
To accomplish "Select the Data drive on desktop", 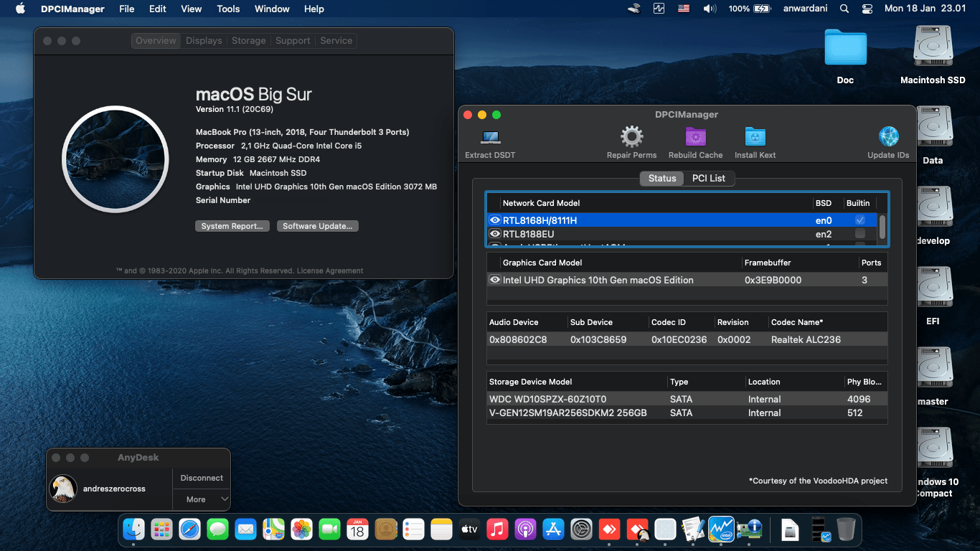I will 933,127.
